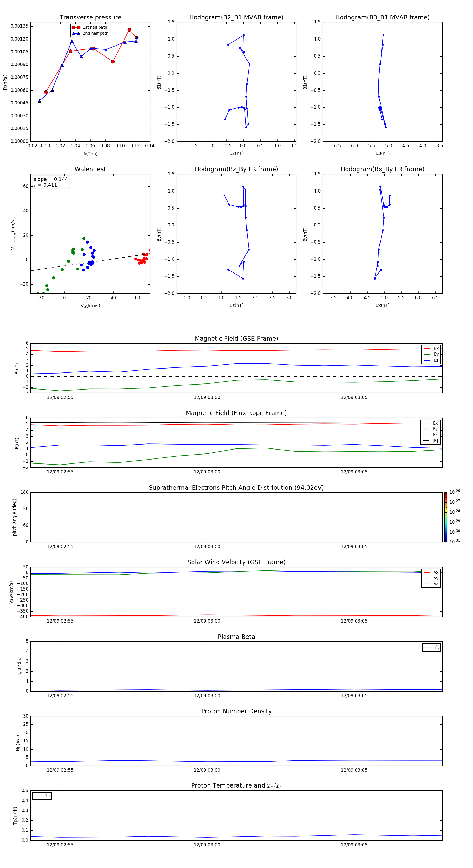Click the "Vremaining(km/s)" y-axis label
The height and width of the screenshot is (868, 473).
13,234
